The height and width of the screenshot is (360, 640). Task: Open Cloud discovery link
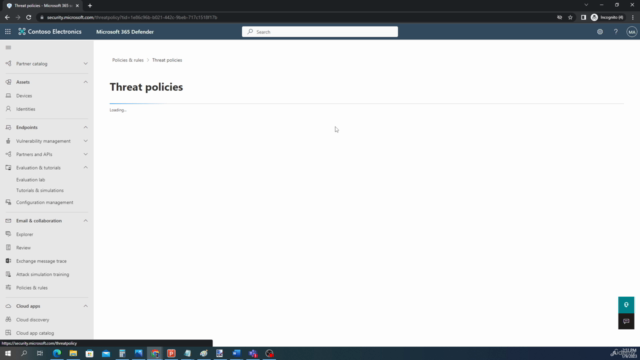[33, 320]
